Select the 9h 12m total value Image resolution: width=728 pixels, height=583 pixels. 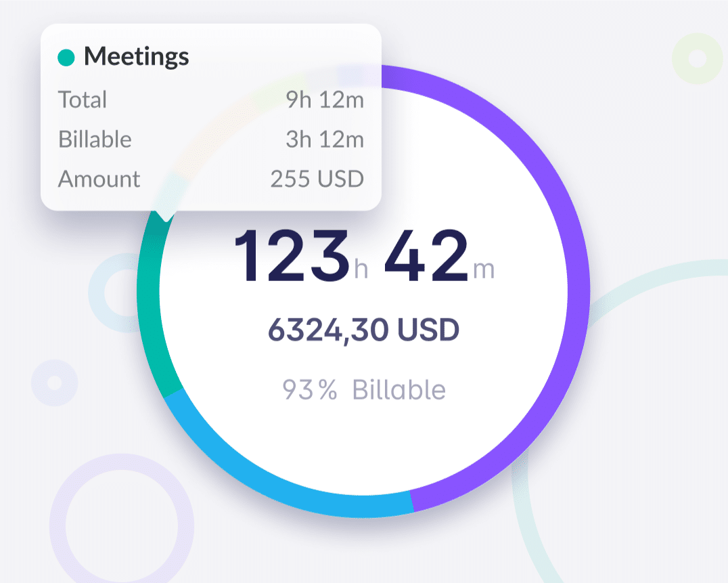point(324,100)
